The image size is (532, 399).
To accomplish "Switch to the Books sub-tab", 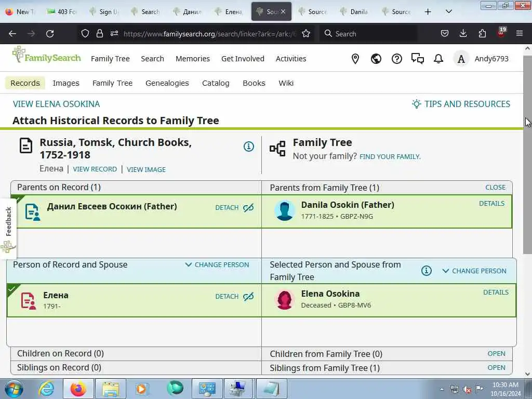I will (254, 83).
